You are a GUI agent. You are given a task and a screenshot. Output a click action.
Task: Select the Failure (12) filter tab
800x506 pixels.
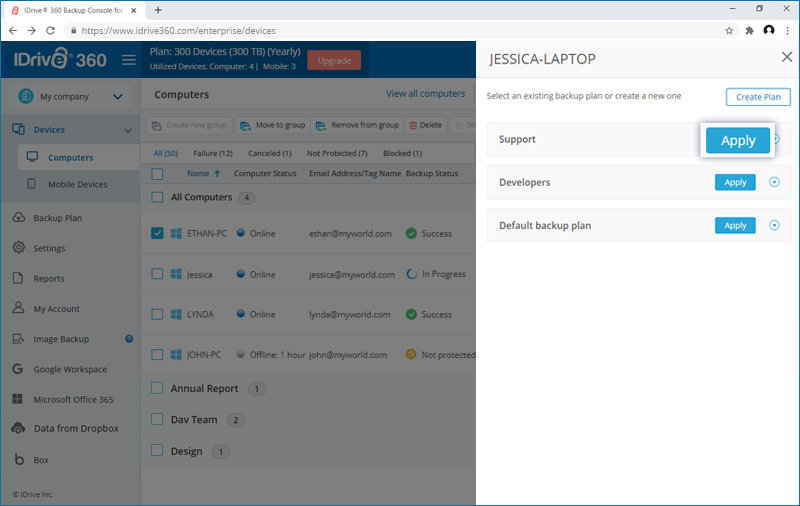pyautogui.click(x=213, y=153)
